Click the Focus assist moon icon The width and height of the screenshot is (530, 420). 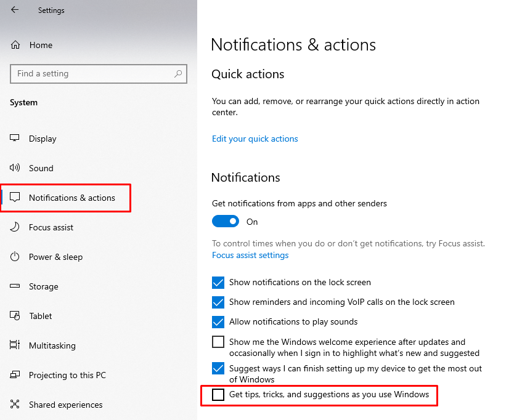point(15,227)
